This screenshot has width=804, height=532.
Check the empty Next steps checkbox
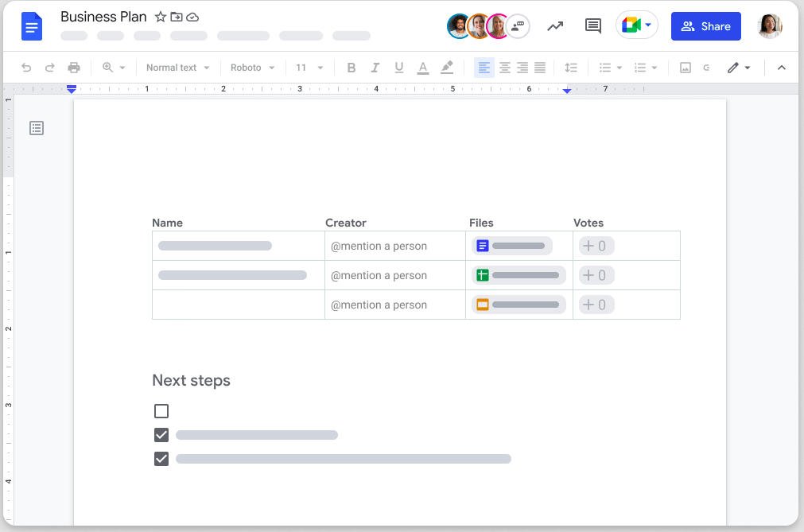click(161, 411)
